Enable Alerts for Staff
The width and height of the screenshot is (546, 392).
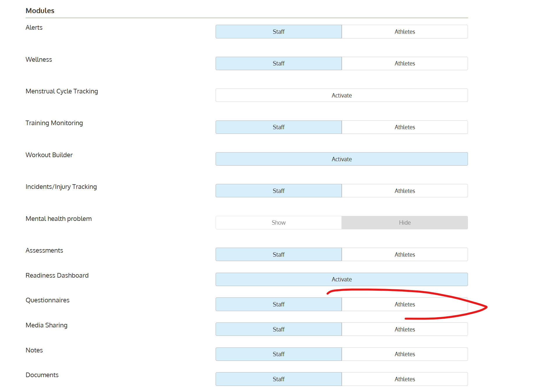279,32
